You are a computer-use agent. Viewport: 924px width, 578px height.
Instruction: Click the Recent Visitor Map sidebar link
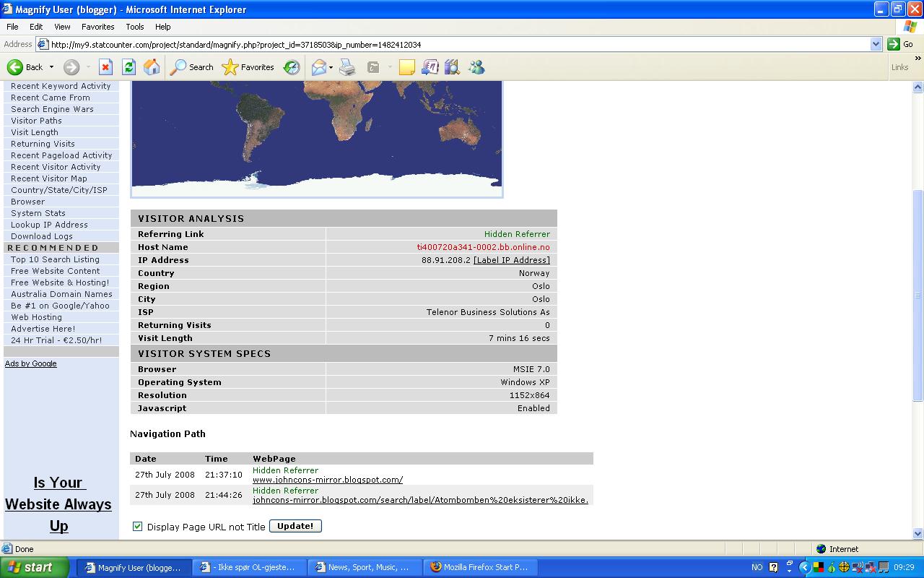point(49,178)
